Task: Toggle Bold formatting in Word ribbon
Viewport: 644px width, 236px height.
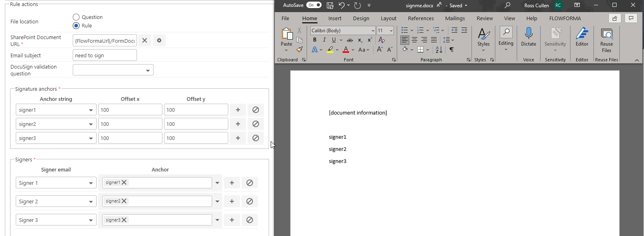Action: [315, 40]
